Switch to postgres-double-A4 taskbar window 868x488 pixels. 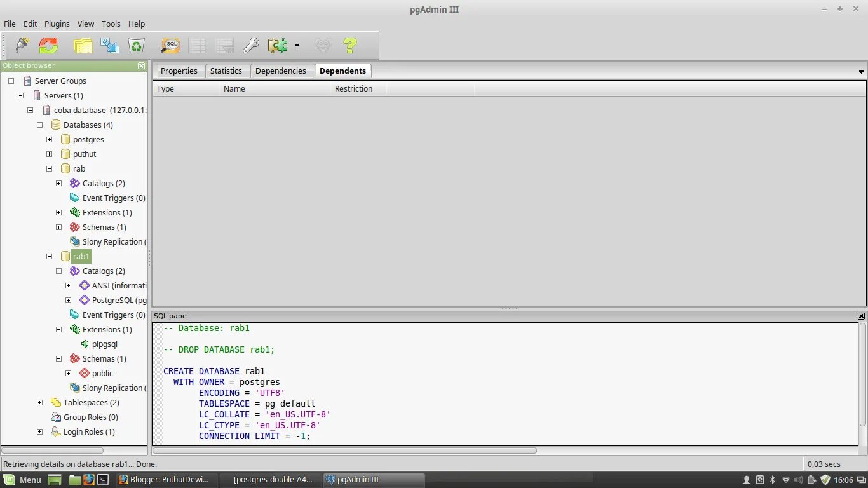(x=271, y=480)
